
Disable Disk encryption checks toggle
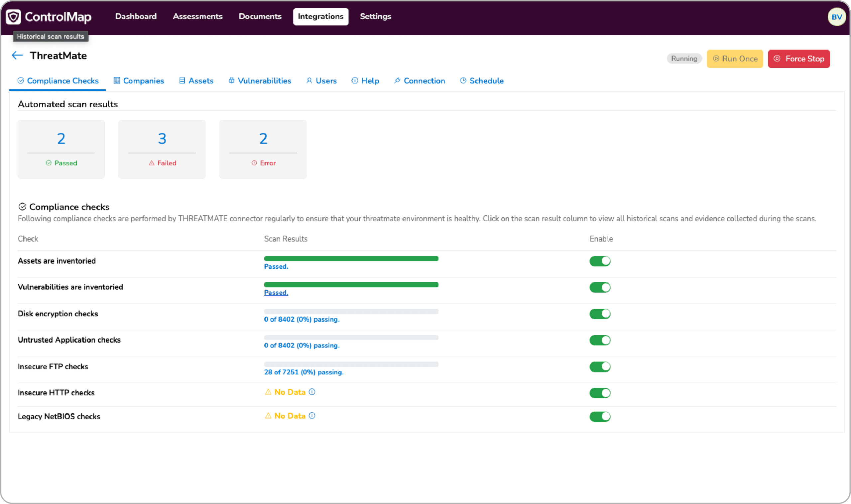600,314
